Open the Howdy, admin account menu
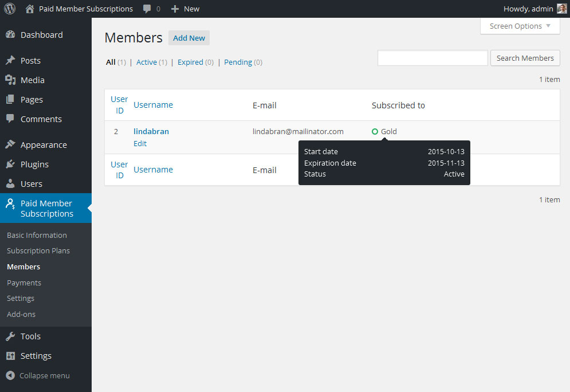The image size is (570, 392). 528,9
